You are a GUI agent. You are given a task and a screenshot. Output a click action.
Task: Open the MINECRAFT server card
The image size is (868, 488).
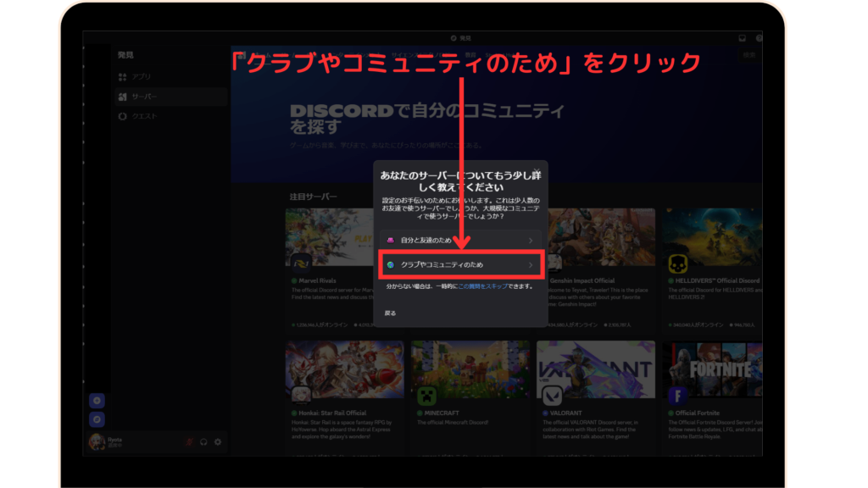click(x=470, y=398)
